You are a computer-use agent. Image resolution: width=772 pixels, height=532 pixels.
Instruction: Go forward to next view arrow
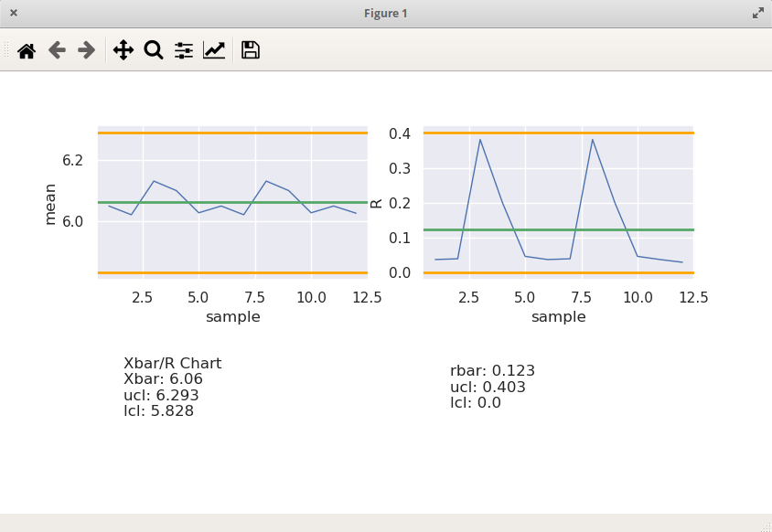(x=87, y=50)
